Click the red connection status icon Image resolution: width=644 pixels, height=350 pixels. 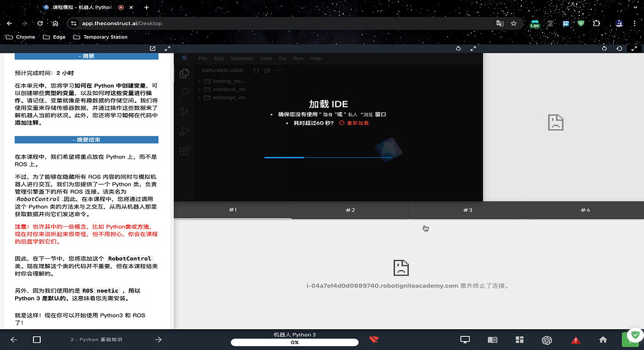pyautogui.click(x=374, y=339)
